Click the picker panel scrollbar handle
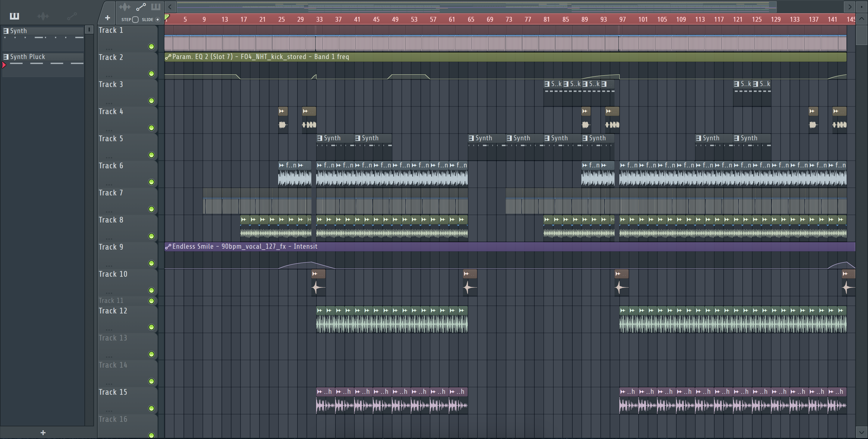Screen dimensions: 868x439 [89, 30]
